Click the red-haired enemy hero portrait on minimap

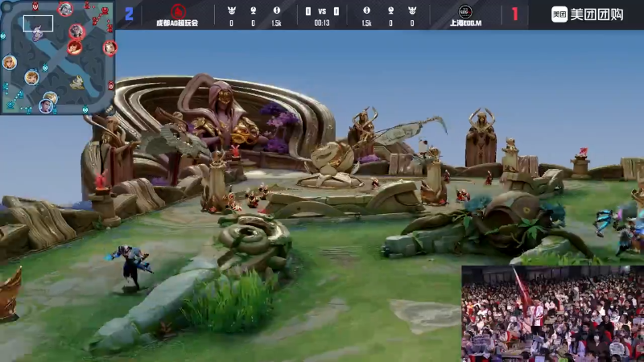[x=75, y=47]
